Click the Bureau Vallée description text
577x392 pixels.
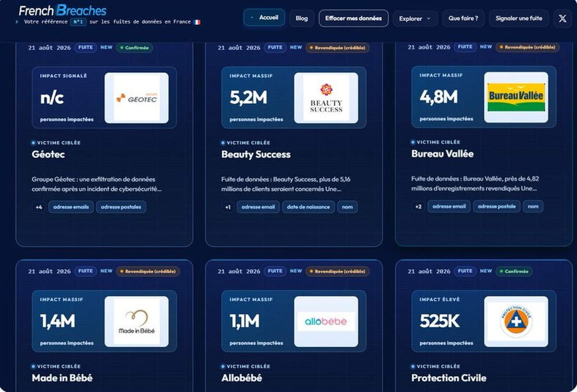[475, 184]
